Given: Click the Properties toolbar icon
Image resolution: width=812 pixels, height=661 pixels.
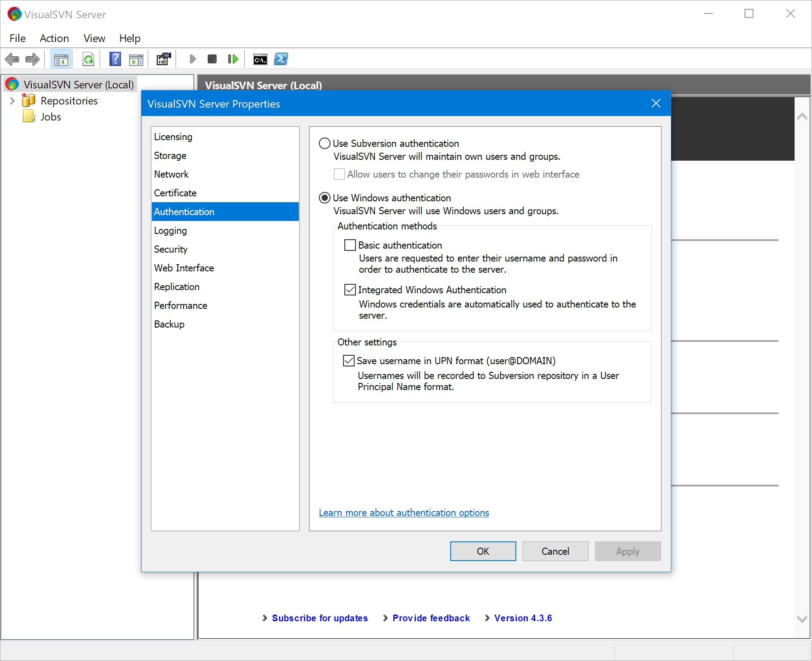Looking at the screenshot, I should click(x=163, y=59).
